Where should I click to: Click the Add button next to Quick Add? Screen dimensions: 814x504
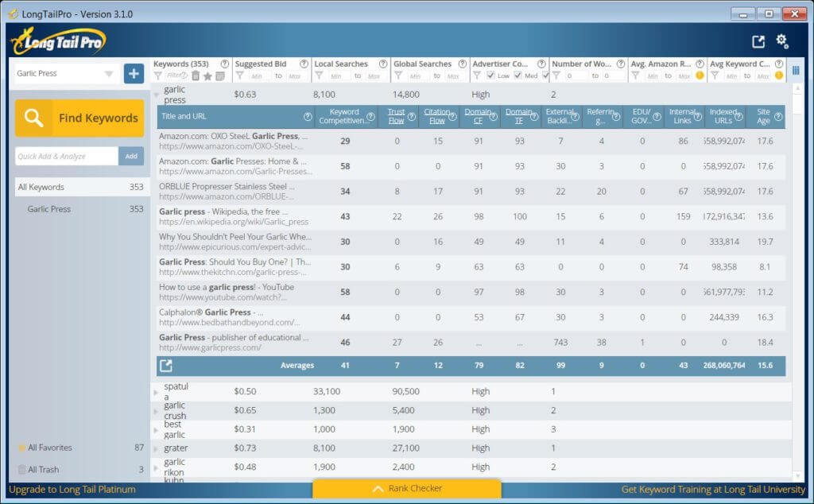coord(131,156)
